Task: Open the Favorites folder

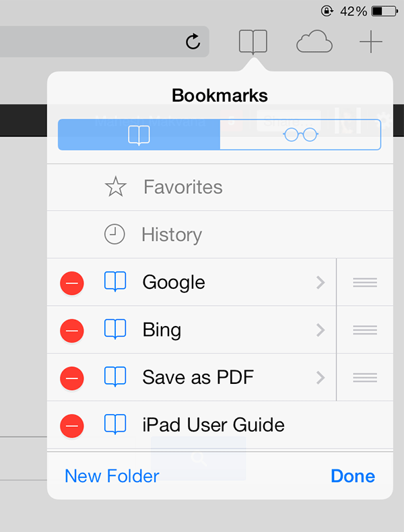Action: tap(182, 187)
